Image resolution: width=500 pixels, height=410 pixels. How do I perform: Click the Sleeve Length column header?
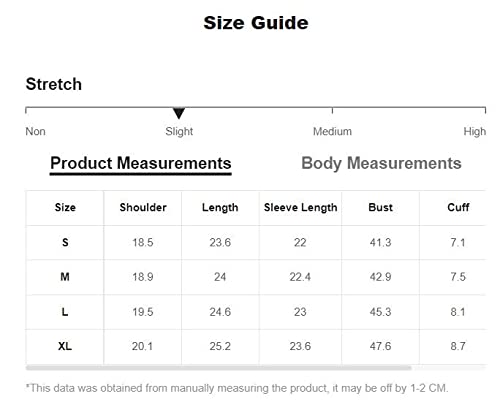point(301,207)
